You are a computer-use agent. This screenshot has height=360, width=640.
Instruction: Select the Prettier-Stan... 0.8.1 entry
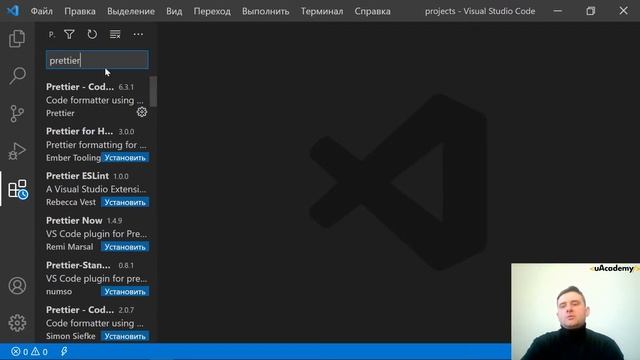97,278
